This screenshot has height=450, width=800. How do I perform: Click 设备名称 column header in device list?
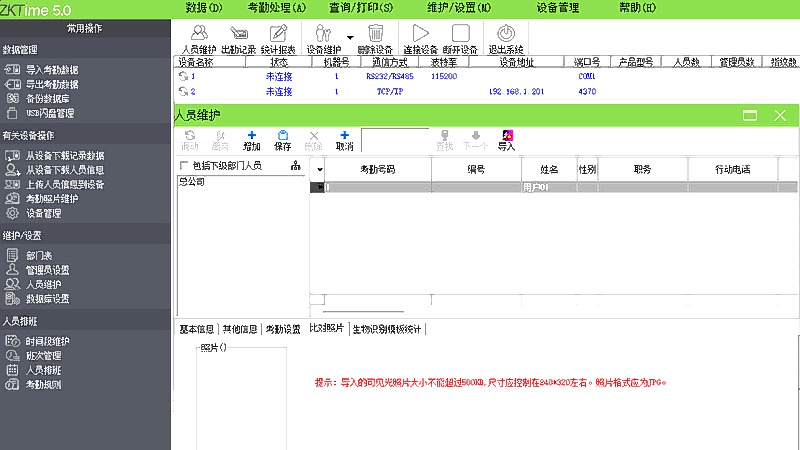click(x=209, y=62)
